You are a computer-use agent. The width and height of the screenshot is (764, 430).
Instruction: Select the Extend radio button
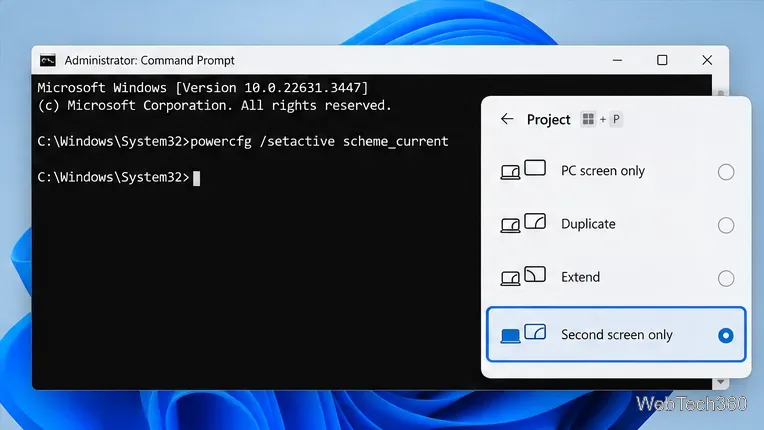click(726, 278)
